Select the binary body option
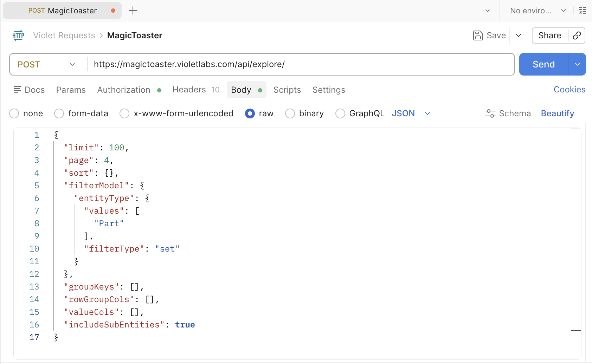 point(290,113)
